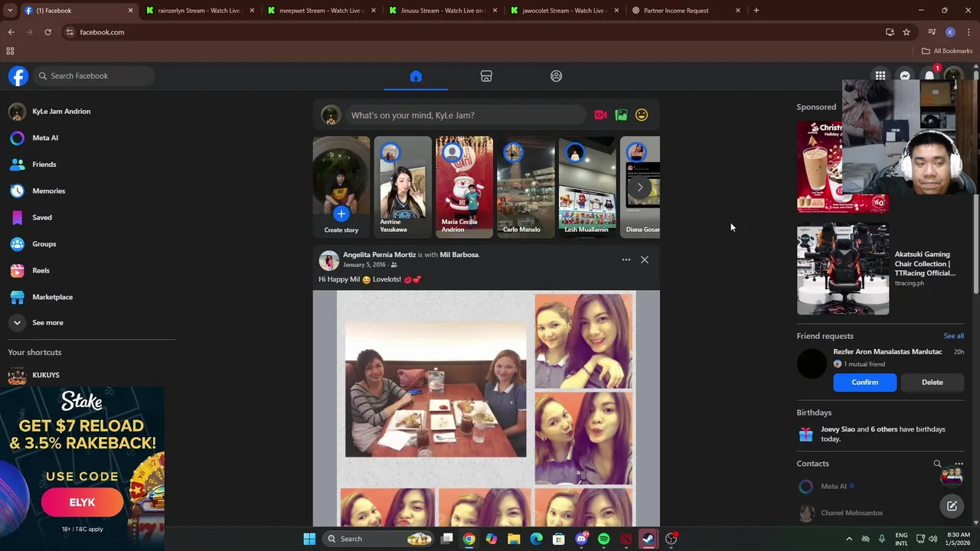This screenshot has height=551, width=980.
Task: Hide the Angelita Pernia Mortiz post
Action: (x=645, y=260)
